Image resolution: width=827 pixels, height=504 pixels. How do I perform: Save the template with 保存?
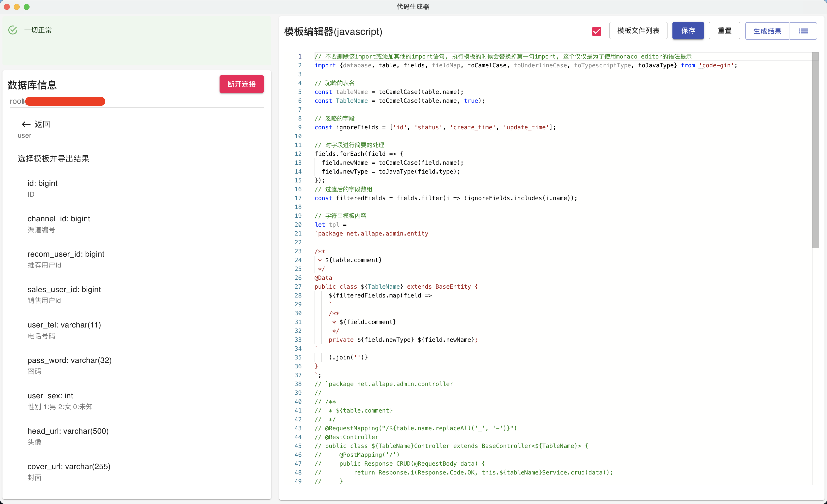[x=688, y=31]
